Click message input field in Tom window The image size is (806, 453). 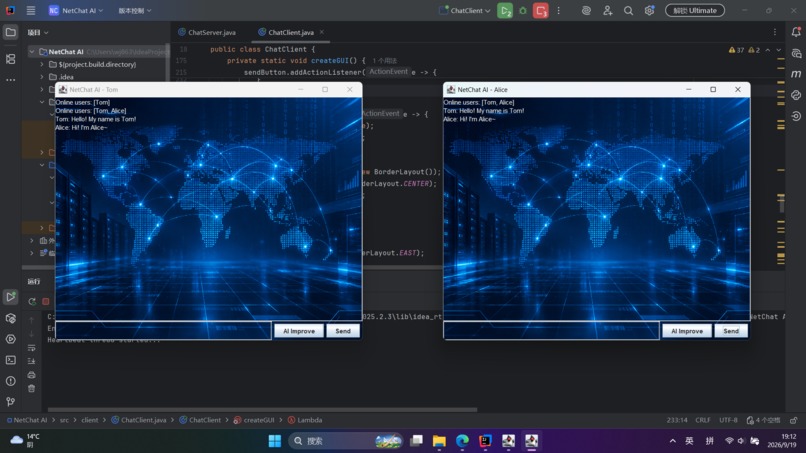click(x=163, y=330)
